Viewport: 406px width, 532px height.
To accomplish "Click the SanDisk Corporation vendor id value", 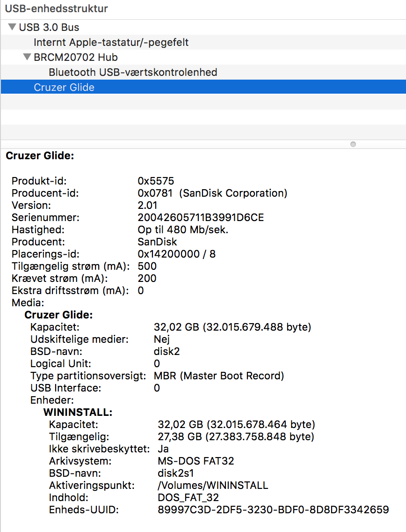I will pos(212,193).
